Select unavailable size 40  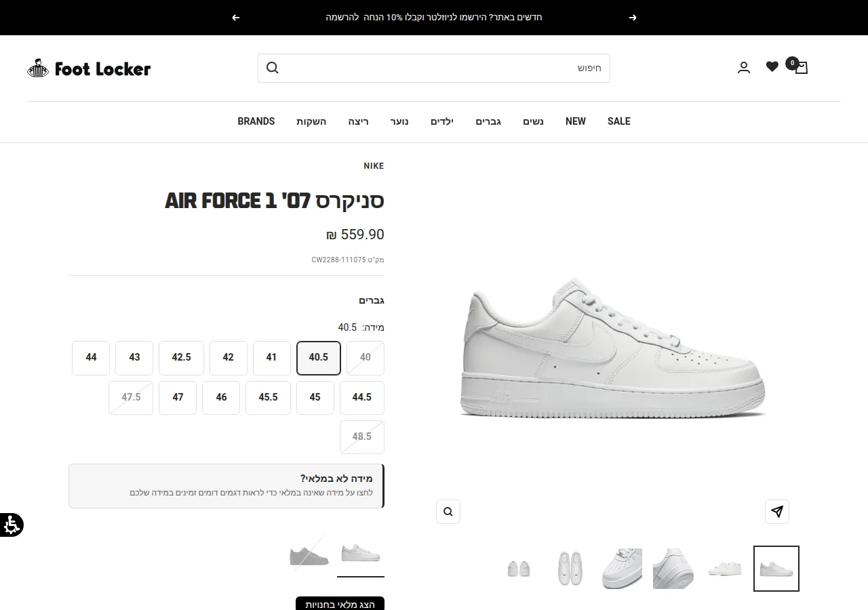(366, 358)
